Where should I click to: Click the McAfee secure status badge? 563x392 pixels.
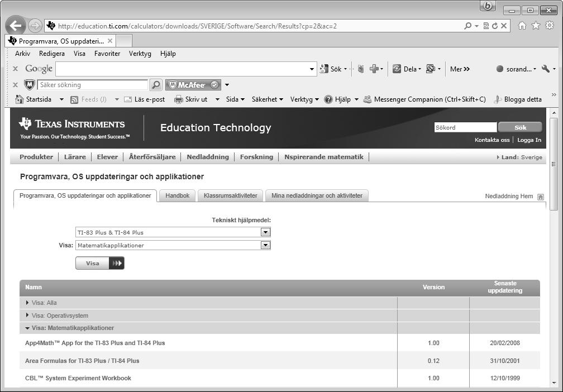193,85
